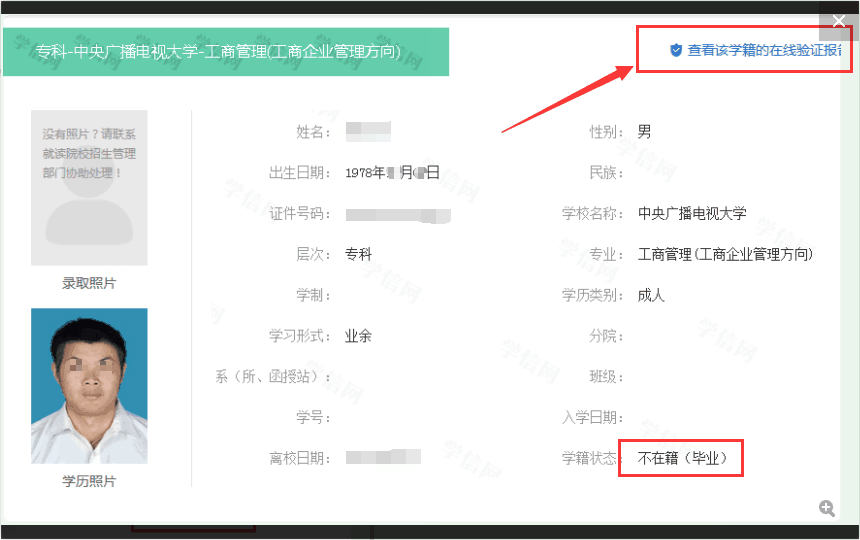Select the 学籍状态 value 不在籍(毕业)
Screen dimensions: 860x540
click(681, 458)
